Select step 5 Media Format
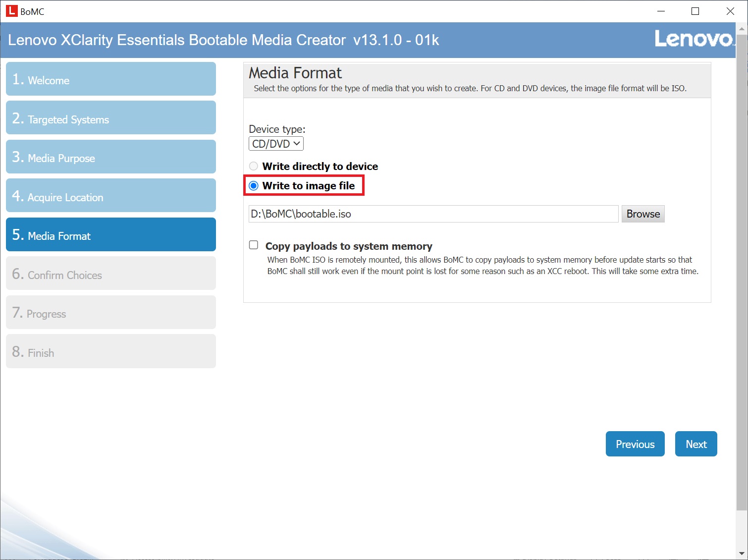This screenshot has height=560, width=748. (111, 234)
